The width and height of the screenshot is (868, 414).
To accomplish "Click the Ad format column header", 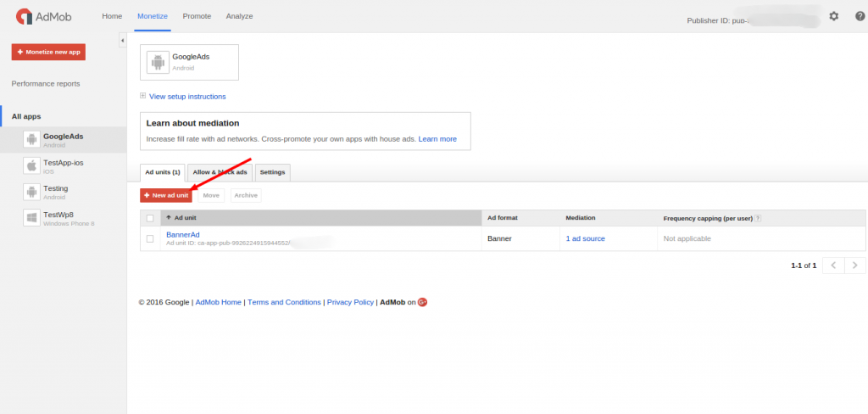I will click(x=502, y=218).
